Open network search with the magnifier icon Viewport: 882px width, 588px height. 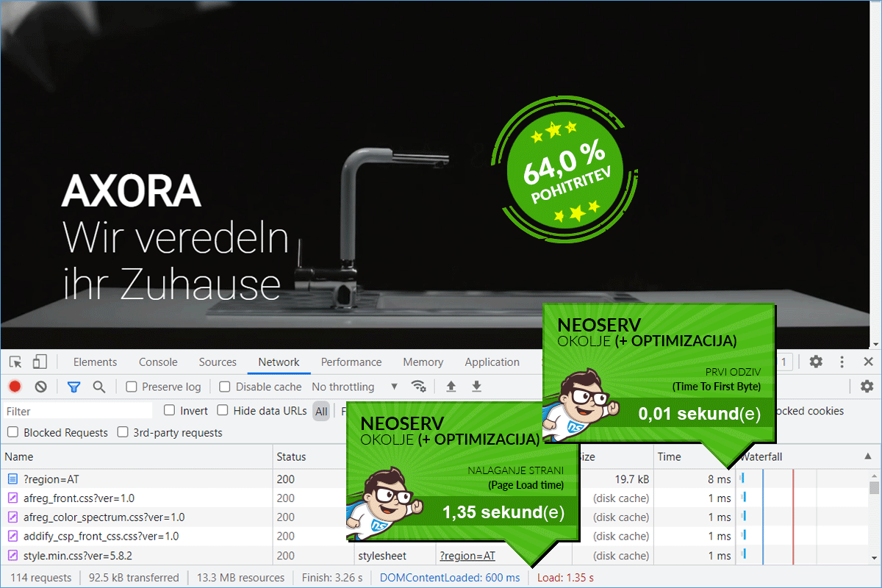[x=98, y=387]
